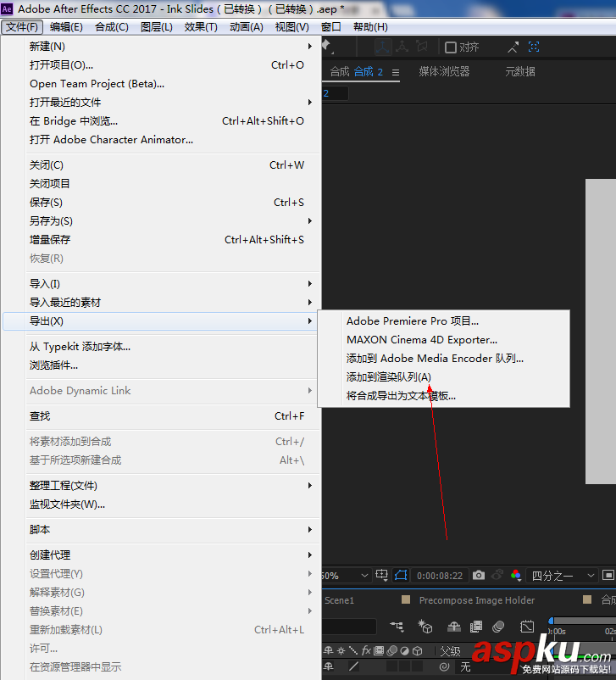
Task: Click the collapse transformations star column icon
Action: [341, 650]
